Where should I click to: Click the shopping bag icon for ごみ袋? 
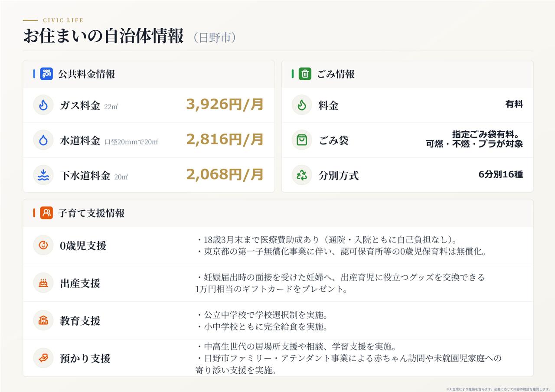pos(302,140)
